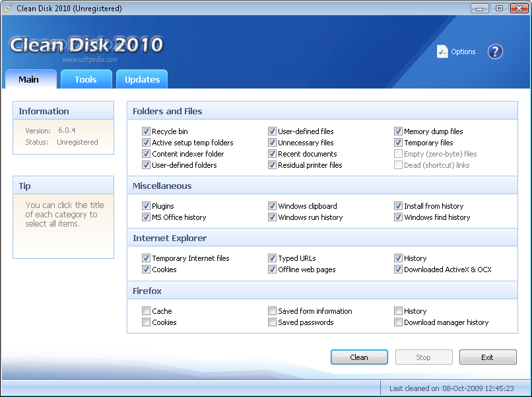
Task: Enable Firefox History checkbox
Action: click(398, 310)
